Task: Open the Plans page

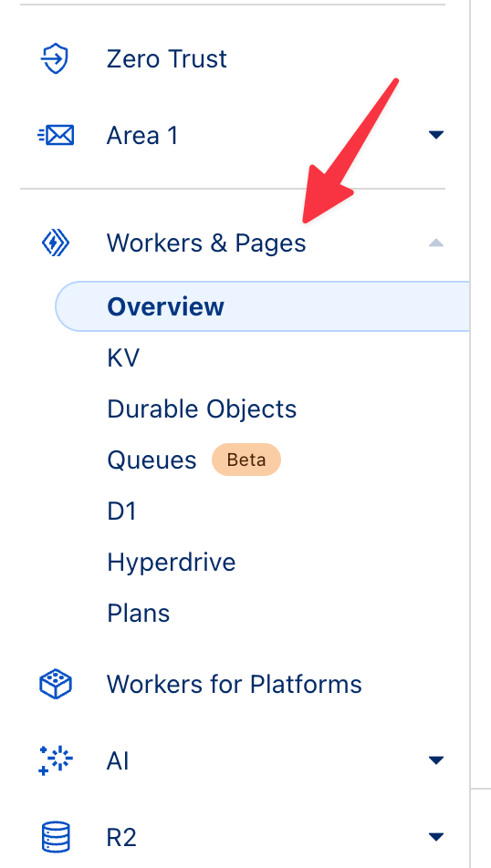Action: pyautogui.click(x=139, y=614)
